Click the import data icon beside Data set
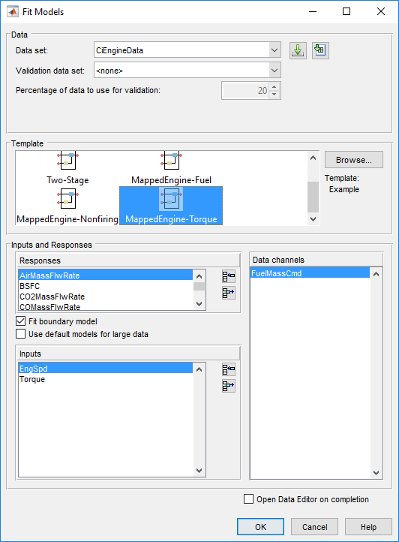This screenshot has width=399, height=542. [320, 50]
